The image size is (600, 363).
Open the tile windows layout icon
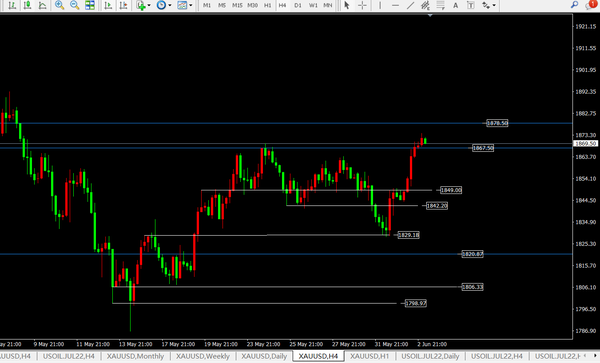tap(90, 5)
